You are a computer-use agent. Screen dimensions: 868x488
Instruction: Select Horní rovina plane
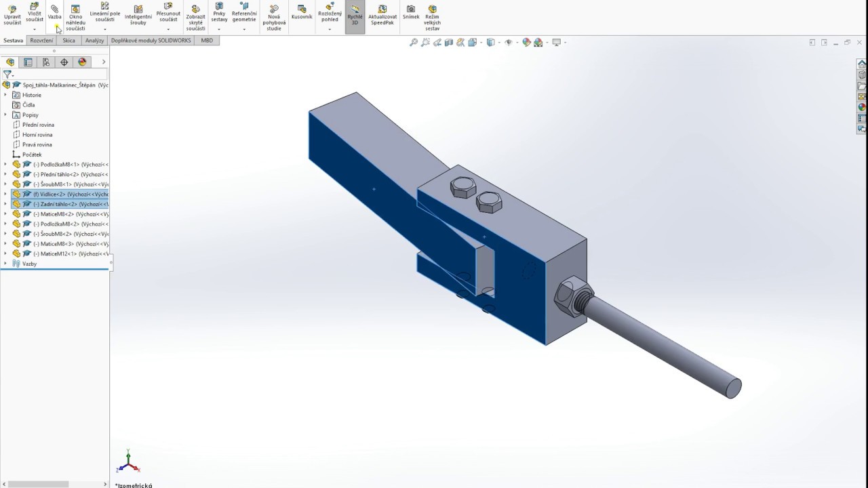click(x=37, y=134)
